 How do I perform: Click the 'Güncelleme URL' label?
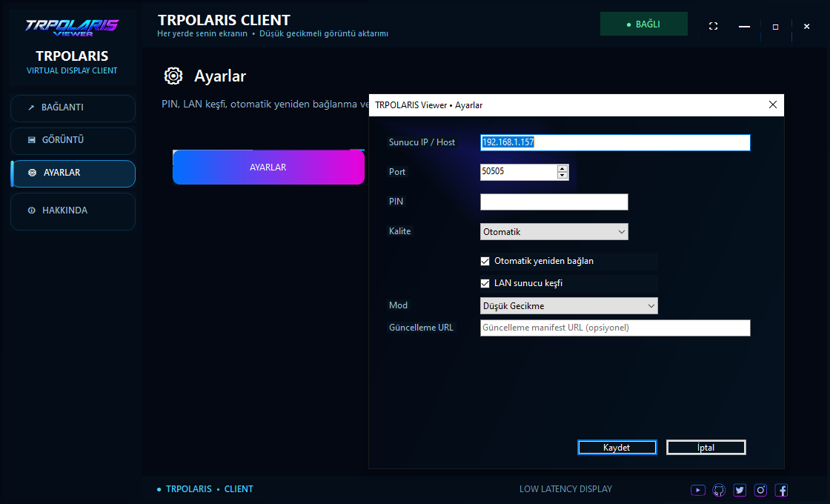coord(422,328)
